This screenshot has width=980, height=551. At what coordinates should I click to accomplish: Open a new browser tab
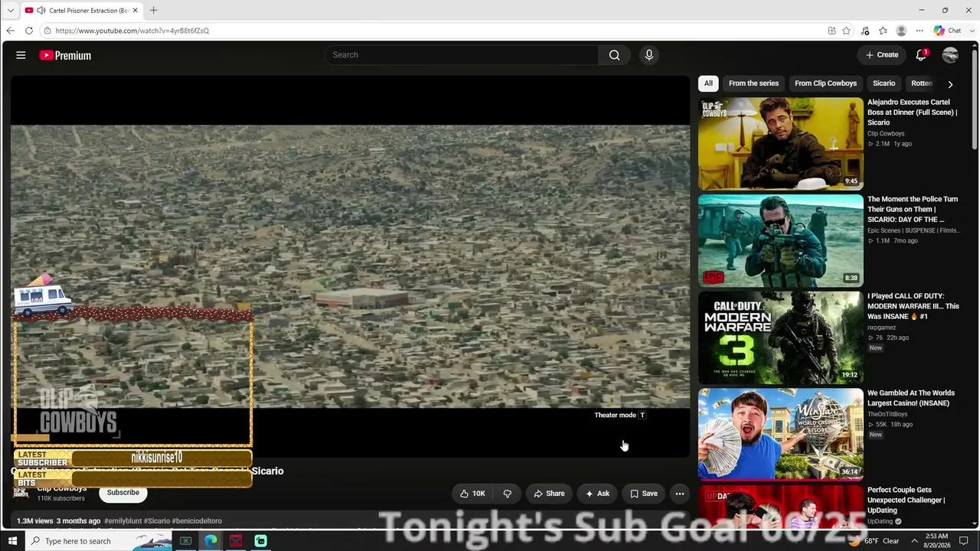[x=153, y=10]
